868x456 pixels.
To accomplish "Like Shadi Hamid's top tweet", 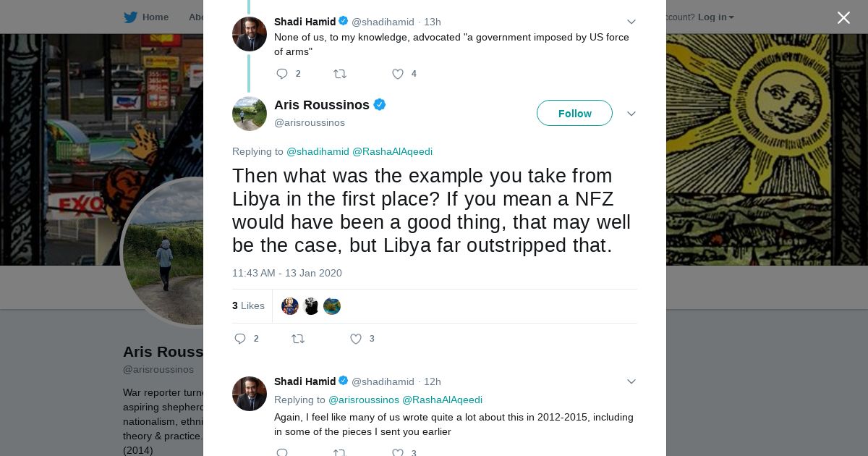I will tap(398, 74).
